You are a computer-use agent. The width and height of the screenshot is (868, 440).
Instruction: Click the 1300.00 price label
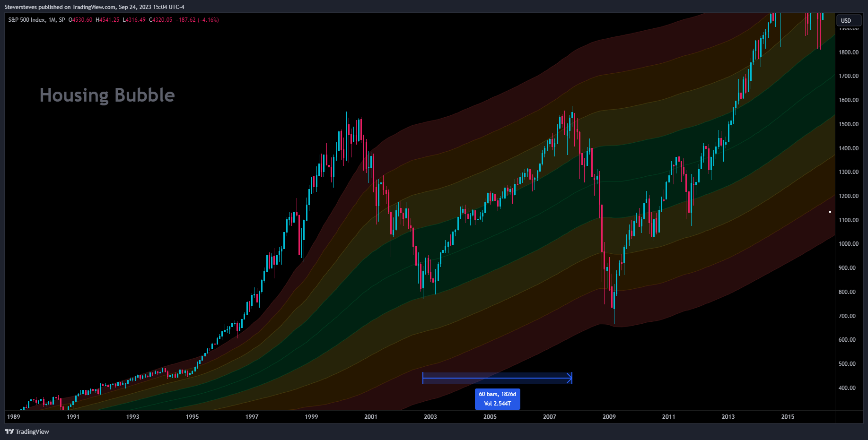pyautogui.click(x=849, y=172)
